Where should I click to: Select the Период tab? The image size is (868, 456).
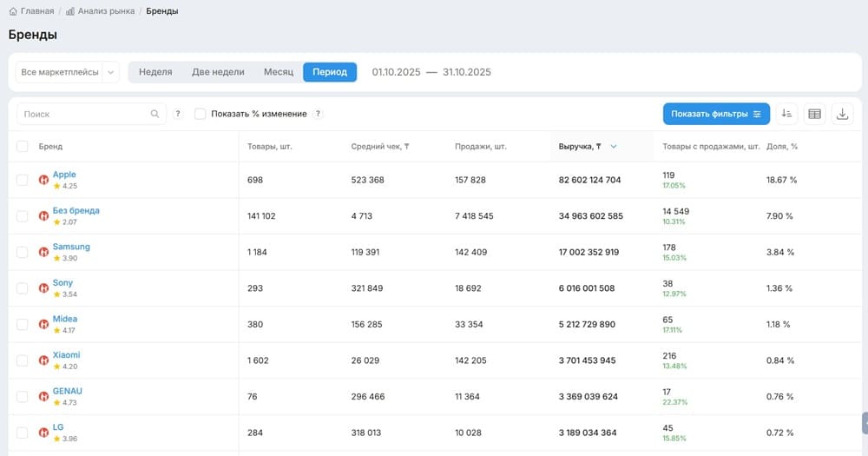point(330,72)
